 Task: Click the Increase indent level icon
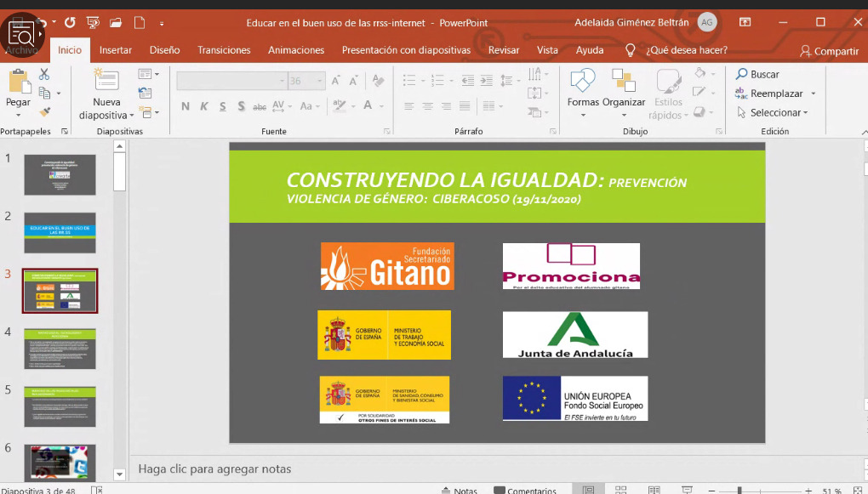coord(487,81)
